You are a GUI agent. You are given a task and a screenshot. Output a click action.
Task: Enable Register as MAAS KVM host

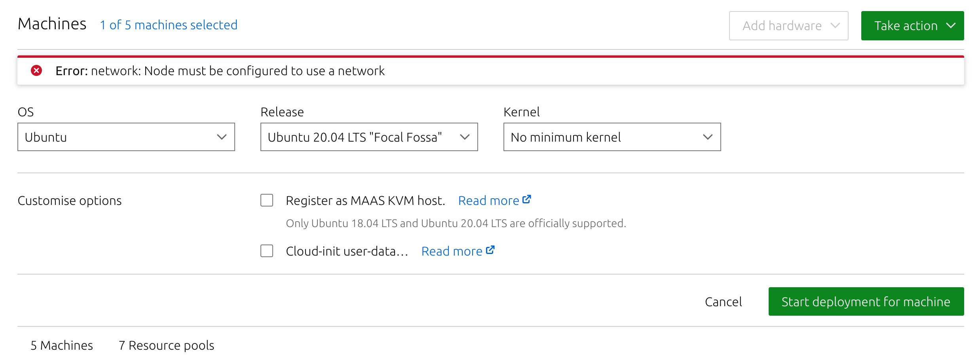click(266, 201)
